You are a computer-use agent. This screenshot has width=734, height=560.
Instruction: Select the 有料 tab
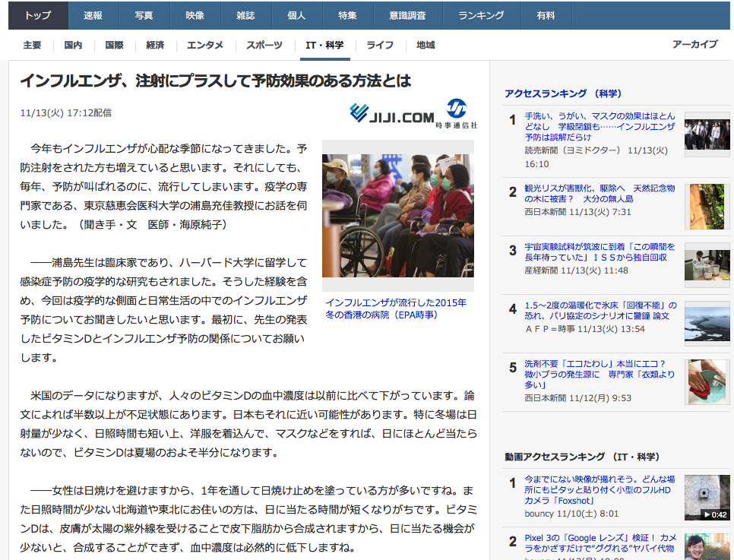point(546,15)
